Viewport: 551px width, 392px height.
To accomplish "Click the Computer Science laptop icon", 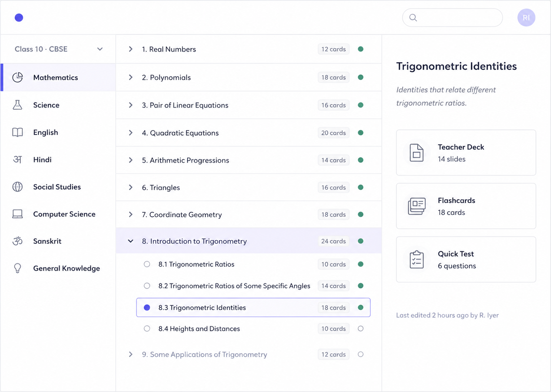I will 17,214.
